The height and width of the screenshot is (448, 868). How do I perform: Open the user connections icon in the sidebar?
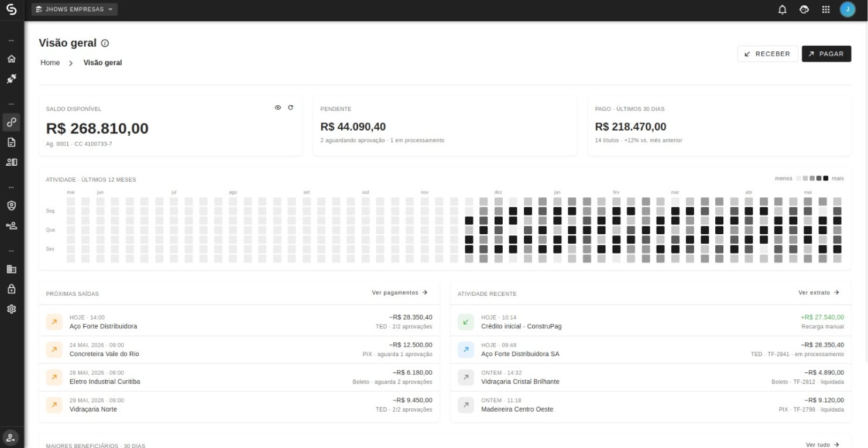[x=11, y=225]
